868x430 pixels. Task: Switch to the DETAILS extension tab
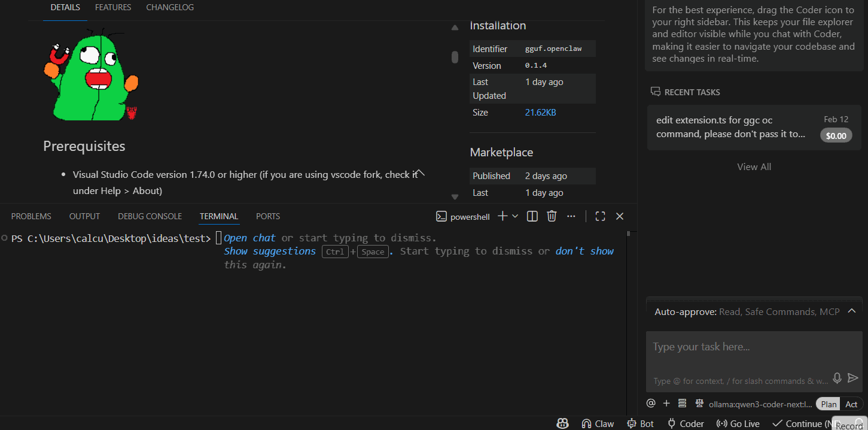click(65, 7)
